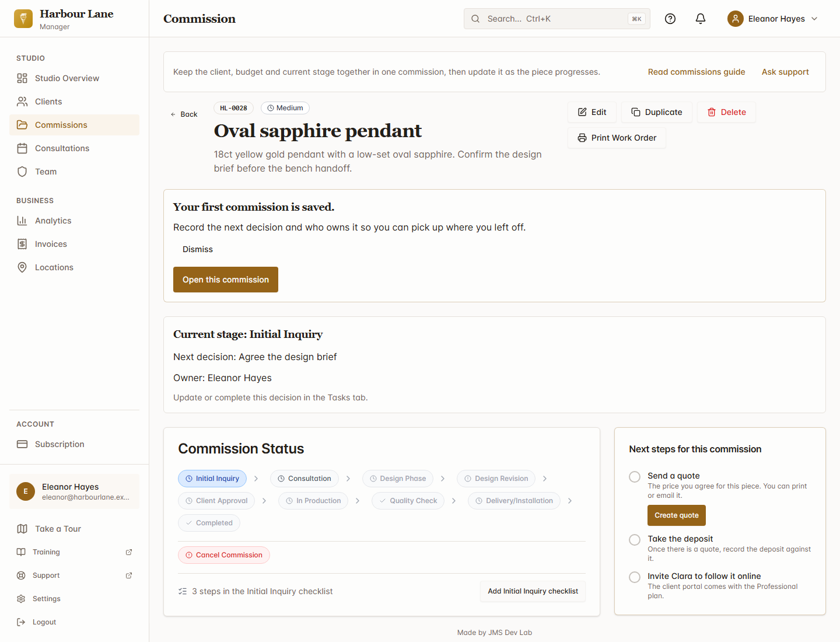Viewport: 840px width, 642px height.
Task: Click Eleanor Hayes avatar in header
Action: [736, 19]
